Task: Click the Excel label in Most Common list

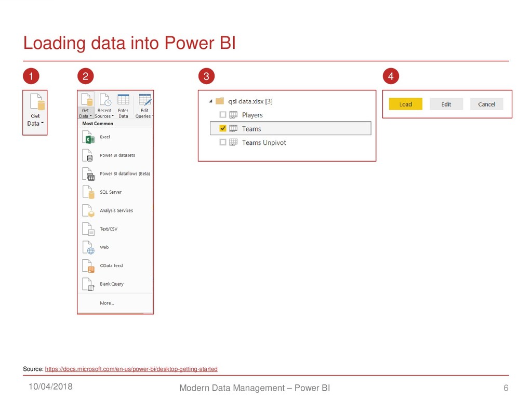Action: pos(105,137)
